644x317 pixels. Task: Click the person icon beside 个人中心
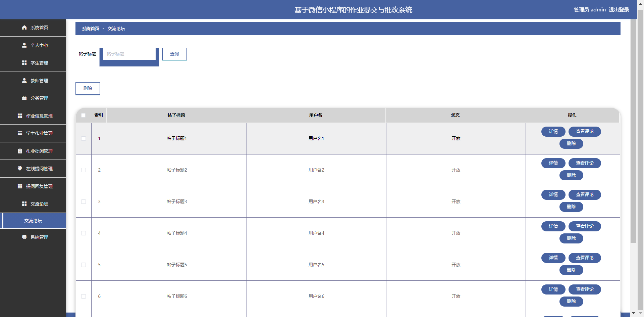pos(24,45)
